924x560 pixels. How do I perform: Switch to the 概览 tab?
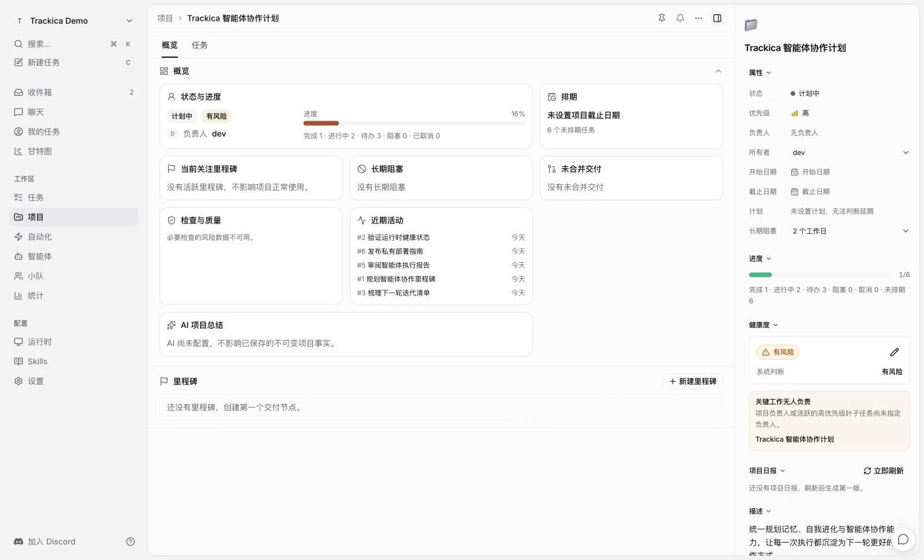170,45
